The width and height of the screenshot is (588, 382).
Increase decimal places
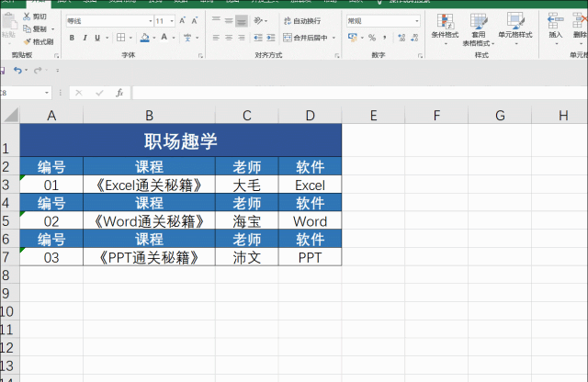(x=401, y=38)
